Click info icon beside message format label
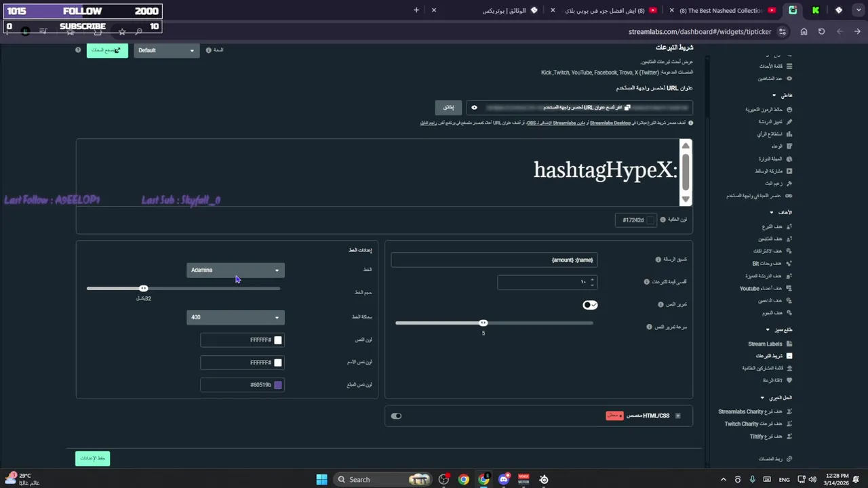Image resolution: width=868 pixels, height=488 pixels. [x=658, y=260]
